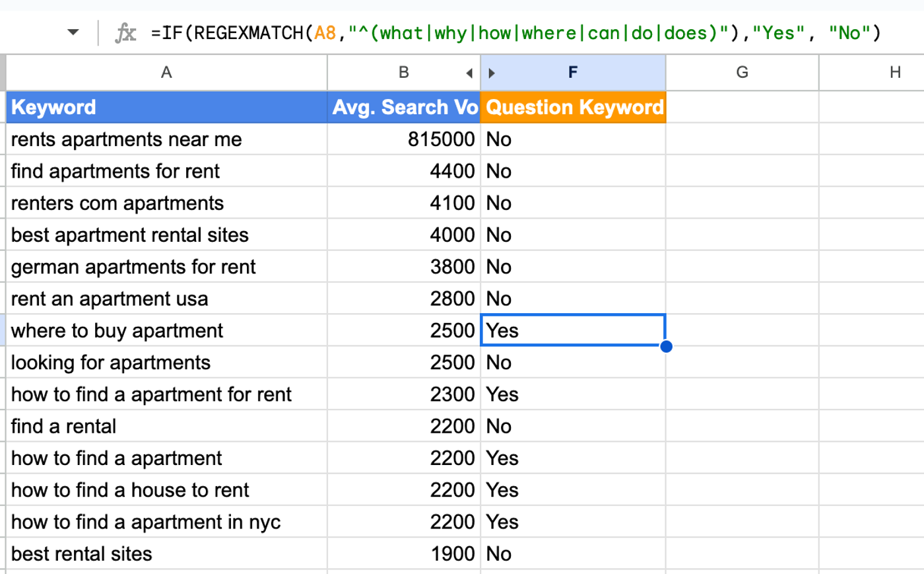Select the column H header

point(895,73)
